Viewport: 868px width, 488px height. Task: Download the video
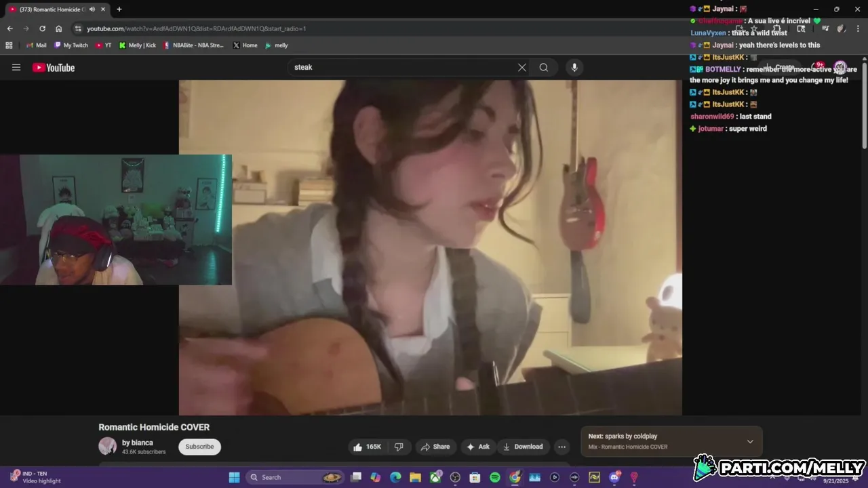click(x=523, y=447)
